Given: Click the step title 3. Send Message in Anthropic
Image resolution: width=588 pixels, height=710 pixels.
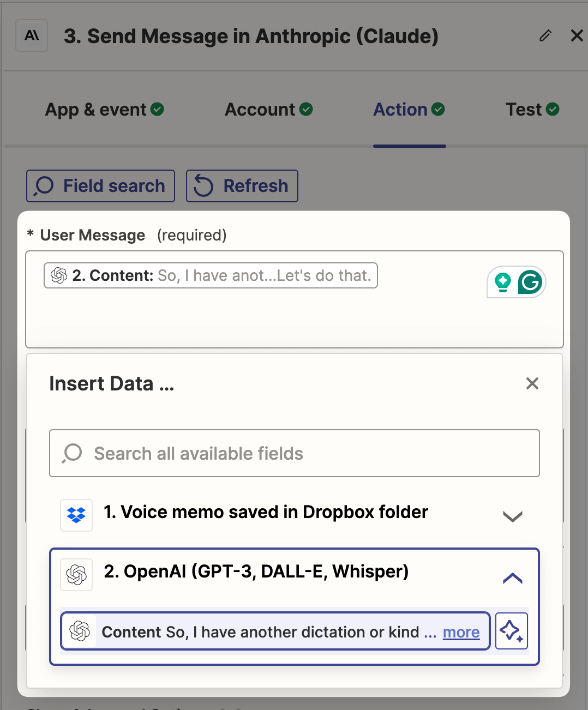Looking at the screenshot, I should click(x=251, y=37).
